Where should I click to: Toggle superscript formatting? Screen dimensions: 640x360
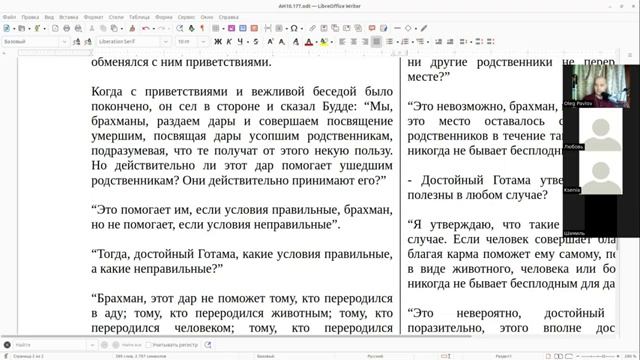(x=270, y=42)
